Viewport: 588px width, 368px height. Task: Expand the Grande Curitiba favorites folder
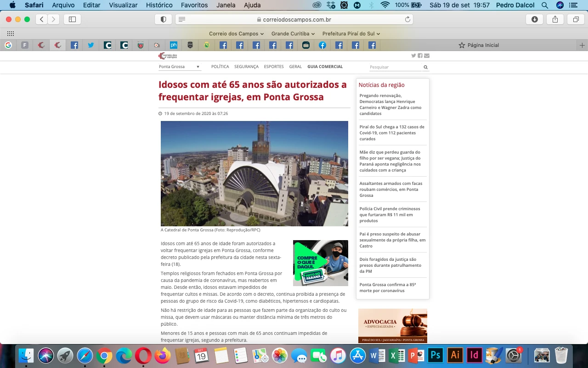(293, 34)
